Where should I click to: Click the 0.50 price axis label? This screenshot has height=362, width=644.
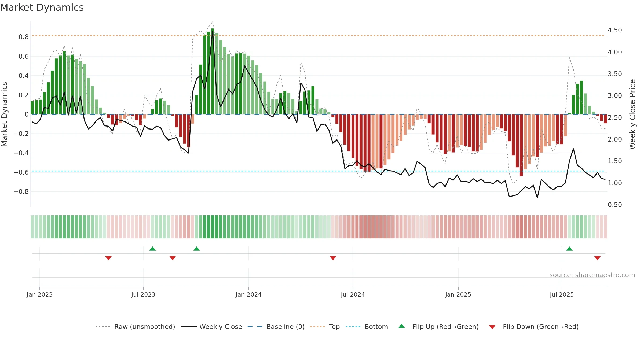pyautogui.click(x=615, y=205)
